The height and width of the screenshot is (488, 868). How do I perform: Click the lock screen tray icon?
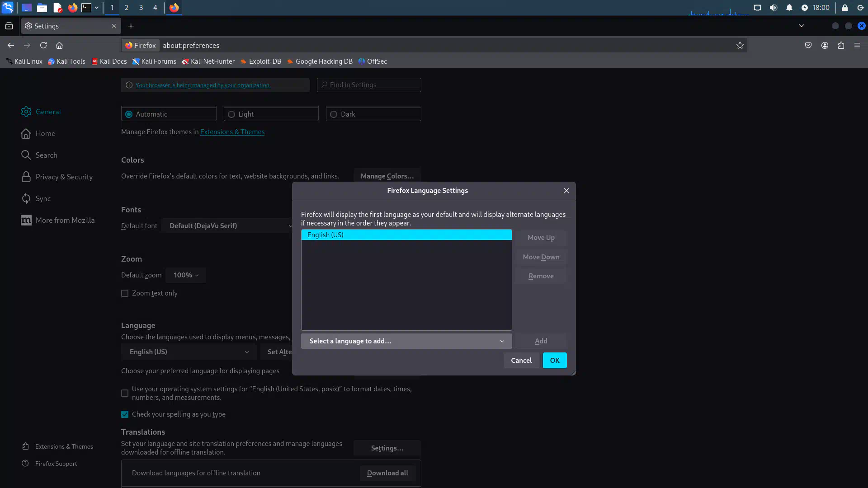(x=844, y=8)
